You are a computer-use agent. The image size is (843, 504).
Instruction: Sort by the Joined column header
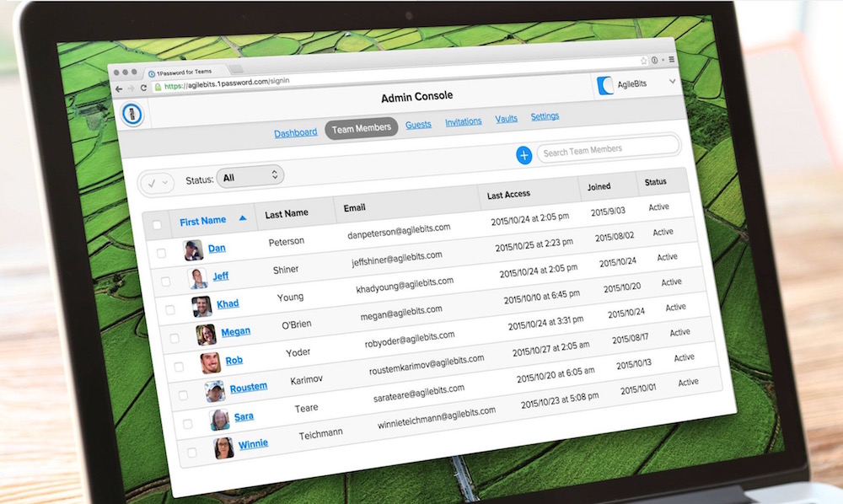pos(599,187)
